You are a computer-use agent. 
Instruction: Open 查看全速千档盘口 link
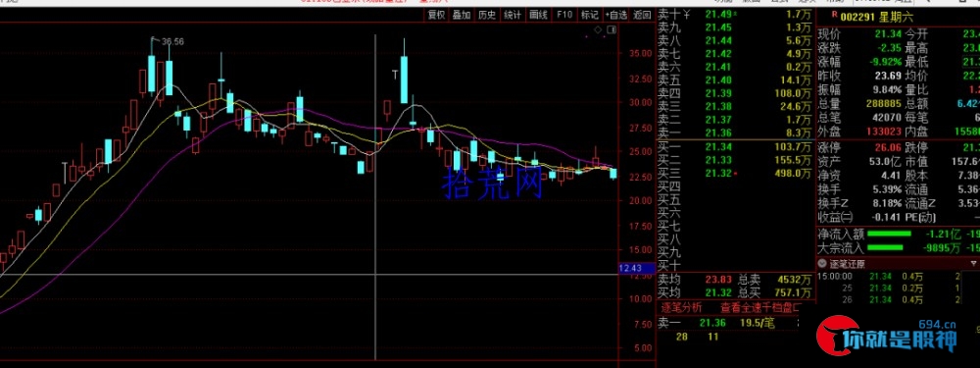click(x=759, y=307)
